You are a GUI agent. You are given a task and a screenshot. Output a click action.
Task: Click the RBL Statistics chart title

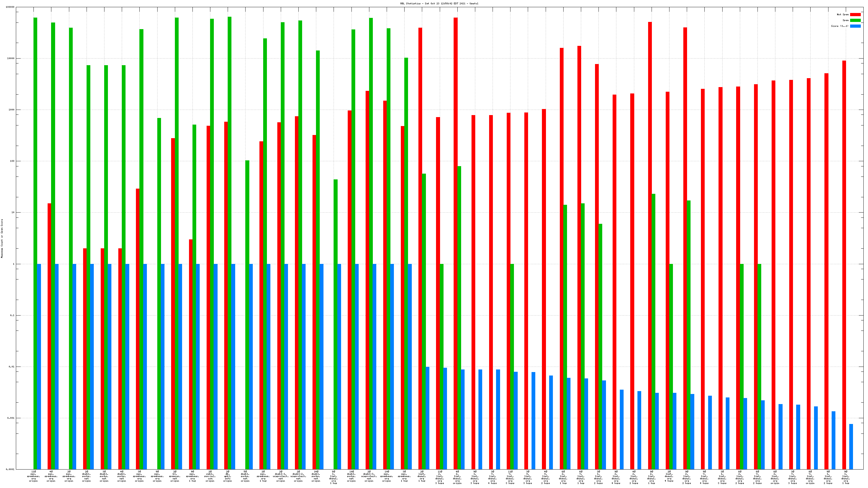(x=439, y=3)
